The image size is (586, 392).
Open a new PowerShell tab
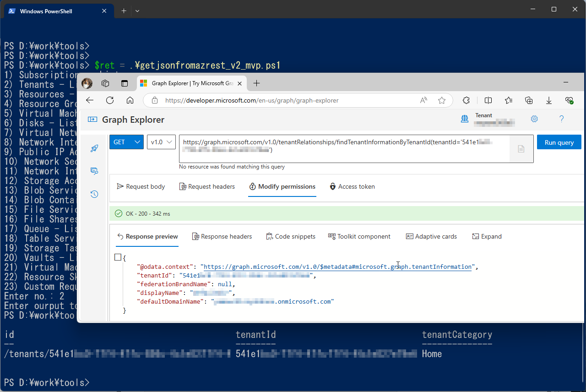coord(124,11)
